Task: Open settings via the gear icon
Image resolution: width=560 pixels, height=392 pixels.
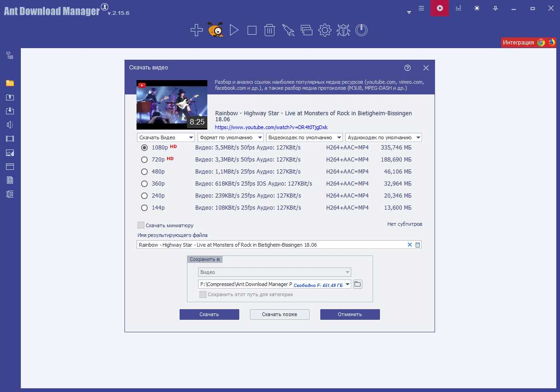Action: [x=325, y=31]
